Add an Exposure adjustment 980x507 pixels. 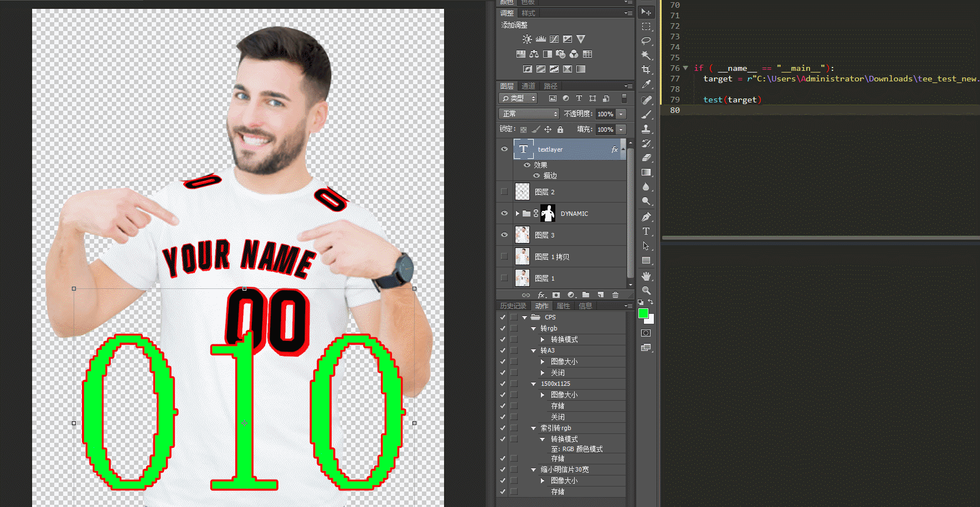568,39
